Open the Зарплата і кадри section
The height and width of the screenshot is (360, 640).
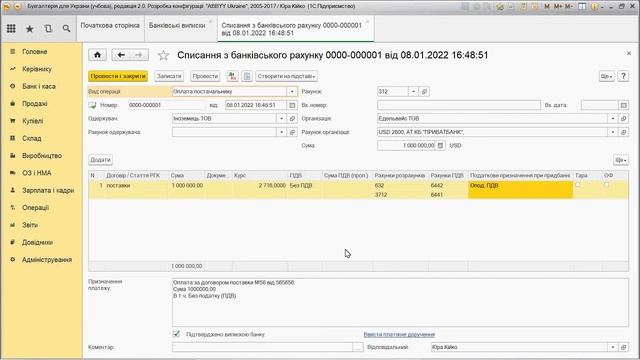click(x=48, y=190)
